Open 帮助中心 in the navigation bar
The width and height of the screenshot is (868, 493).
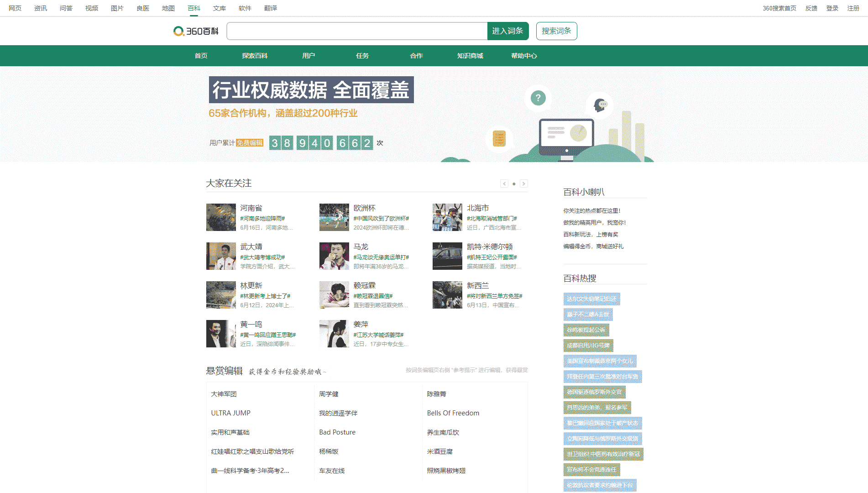point(524,56)
